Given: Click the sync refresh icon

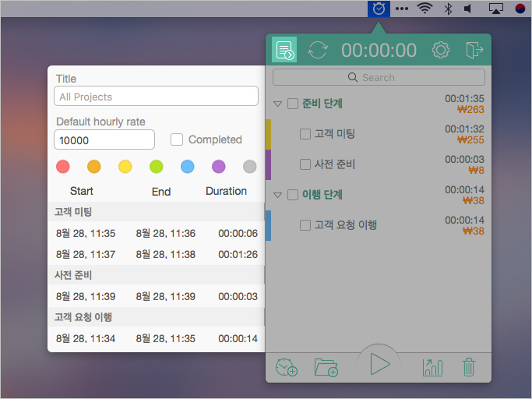Looking at the screenshot, I should click(x=318, y=50).
